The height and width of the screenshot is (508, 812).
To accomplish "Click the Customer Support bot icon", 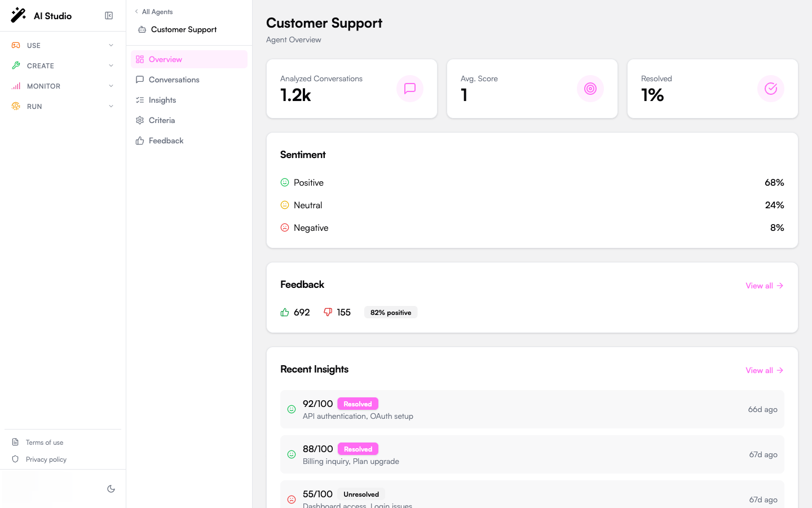I will [142, 29].
